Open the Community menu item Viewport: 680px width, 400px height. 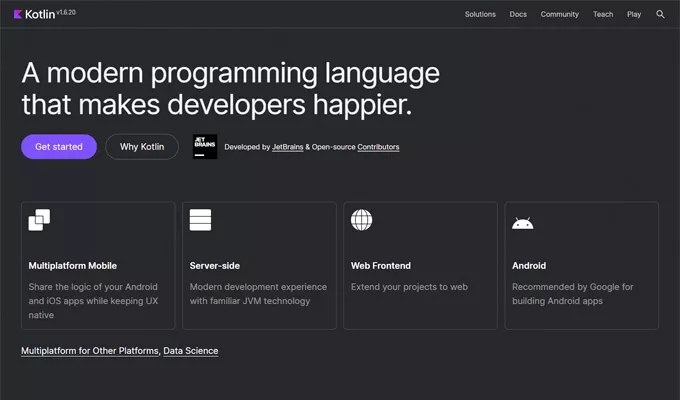tap(559, 14)
